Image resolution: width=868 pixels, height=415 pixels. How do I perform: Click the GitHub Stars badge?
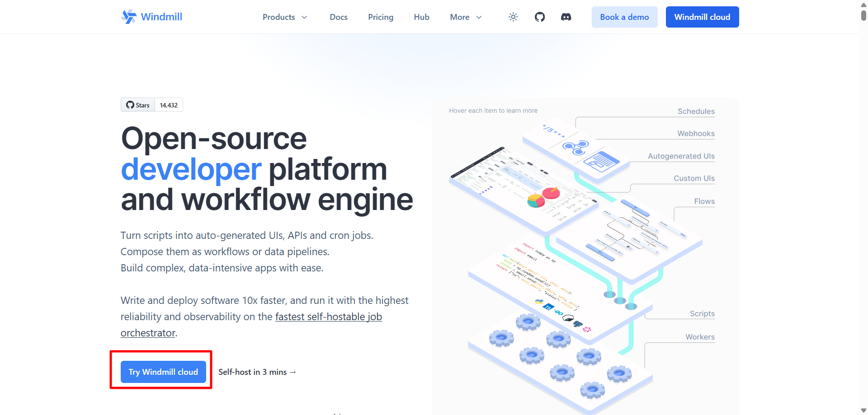point(152,105)
